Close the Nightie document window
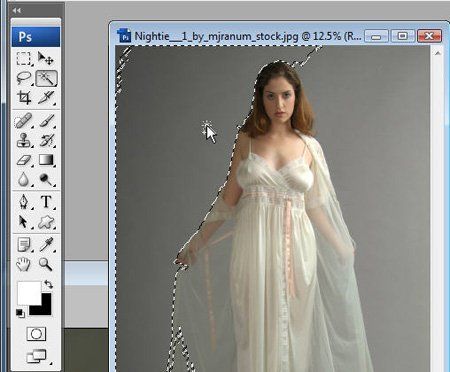Viewport: 450px width, 372px height. point(429,36)
